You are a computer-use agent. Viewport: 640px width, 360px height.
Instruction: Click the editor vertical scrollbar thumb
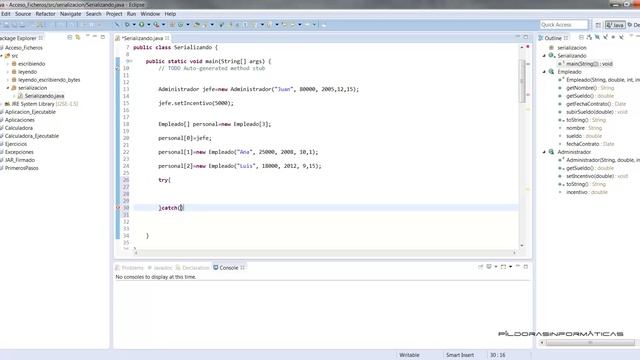[x=522, y=81]
